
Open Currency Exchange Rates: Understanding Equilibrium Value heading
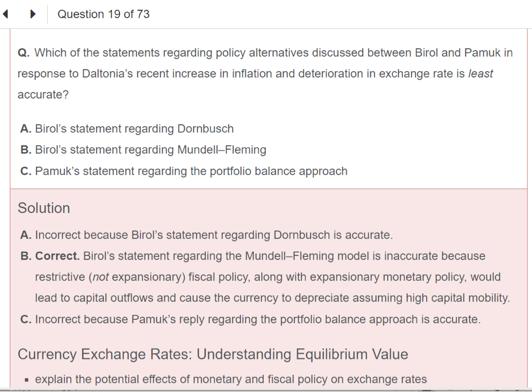point(212,355)
